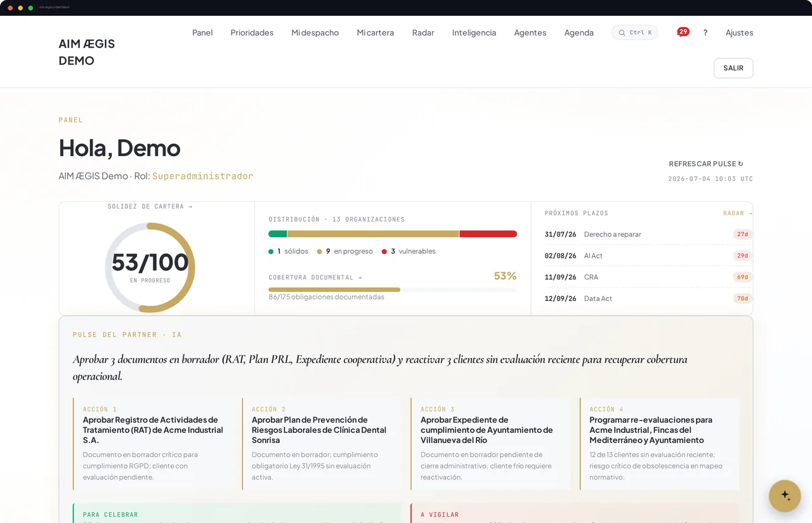
Task: Open Mi despacho section
Action: [x=315, y=32]
